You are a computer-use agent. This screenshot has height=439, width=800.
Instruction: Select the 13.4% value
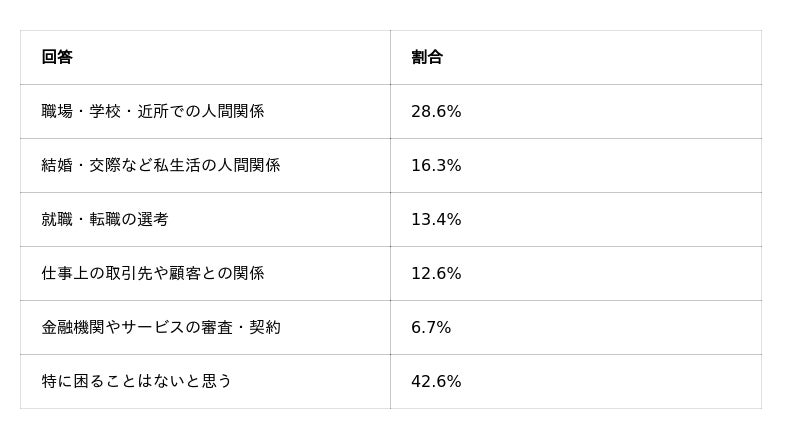pyautogui.click(x=436, y=220)
